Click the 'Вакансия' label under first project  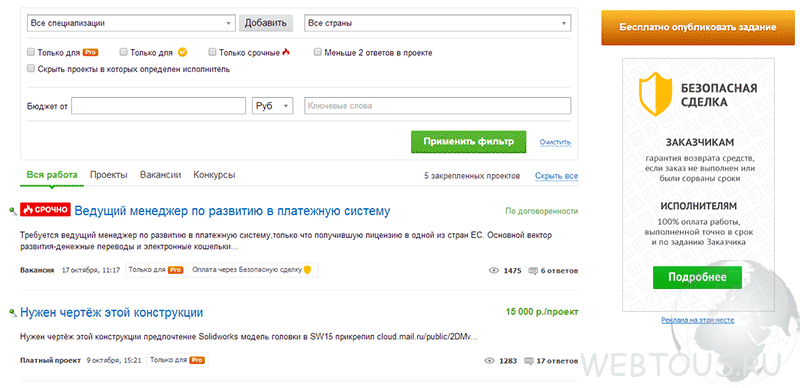[37, 270]
